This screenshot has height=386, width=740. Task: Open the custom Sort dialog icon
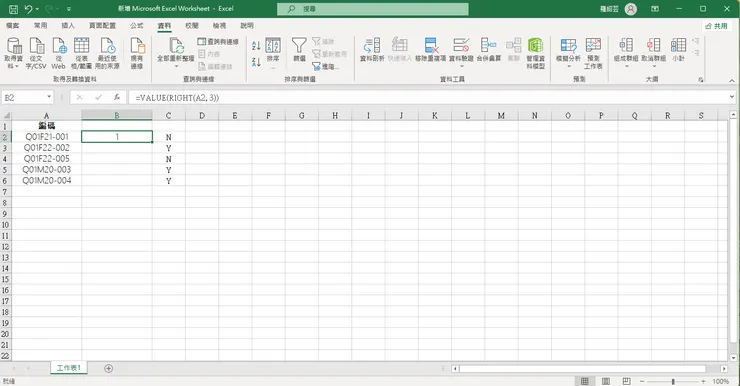(x=273, y=46)
